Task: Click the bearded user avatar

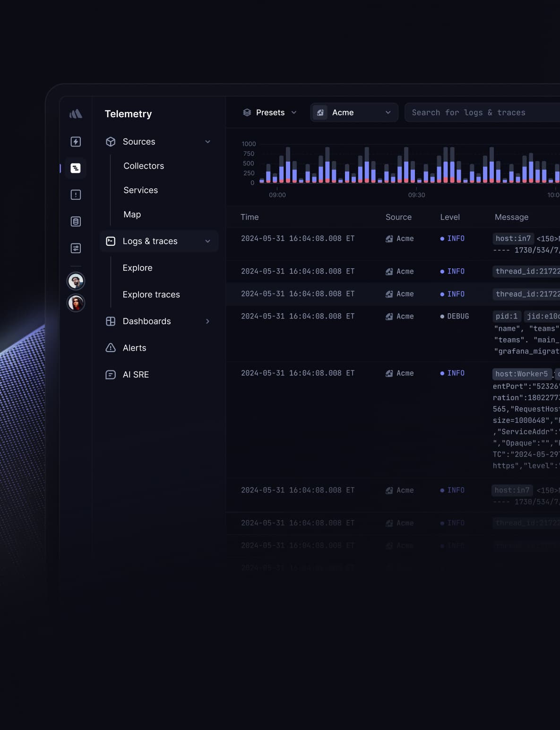Action: click(x=76, y=281)
